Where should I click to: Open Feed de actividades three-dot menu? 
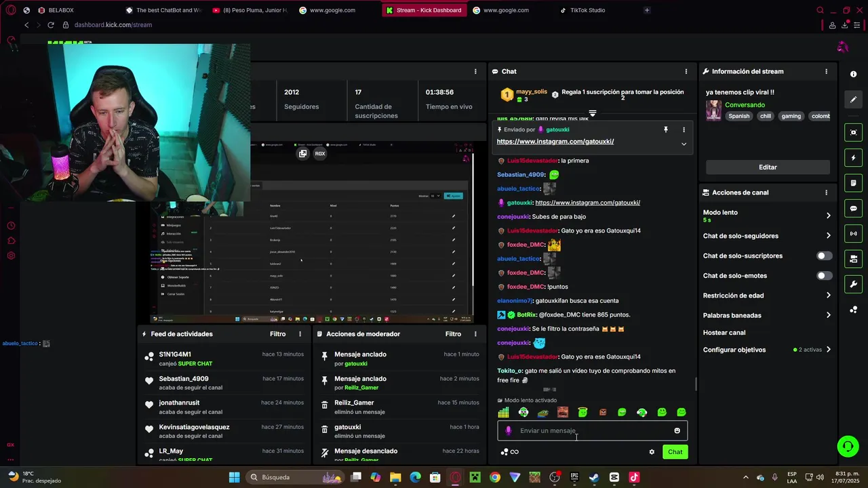(x=300, y=334)
